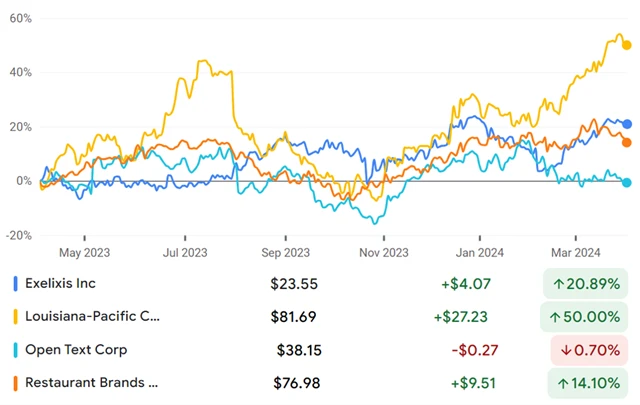Click the Jul 2023 x-axis label

click(185, 251)
